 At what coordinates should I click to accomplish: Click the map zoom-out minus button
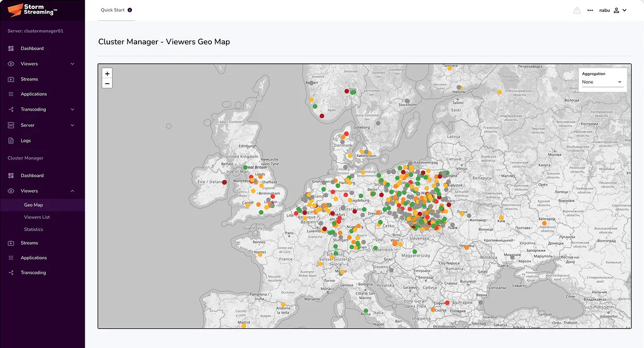point(107,83)
